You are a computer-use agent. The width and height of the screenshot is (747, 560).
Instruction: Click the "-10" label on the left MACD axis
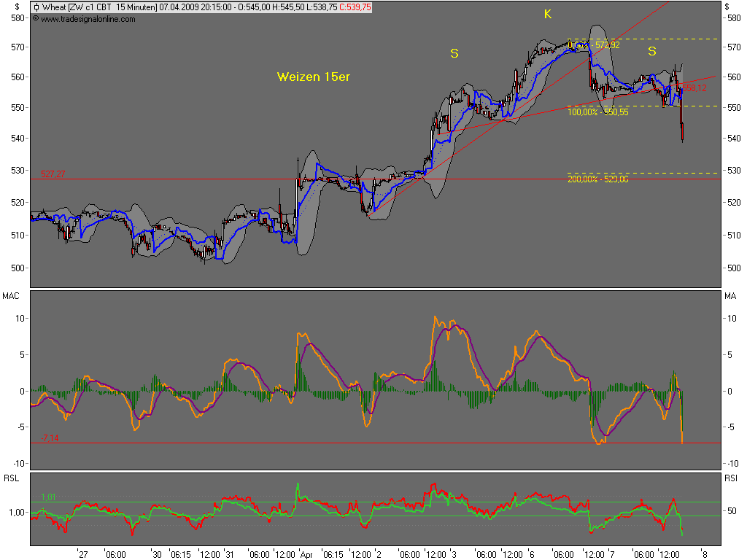tap(19, 463)
